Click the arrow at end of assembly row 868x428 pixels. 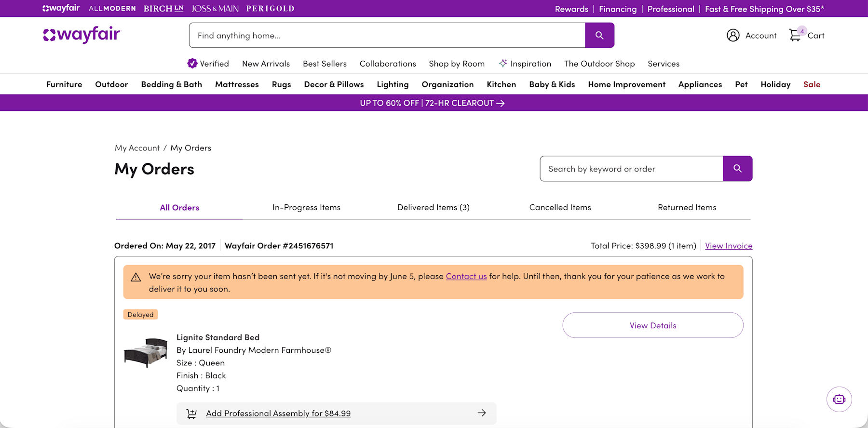coord(482,413)
